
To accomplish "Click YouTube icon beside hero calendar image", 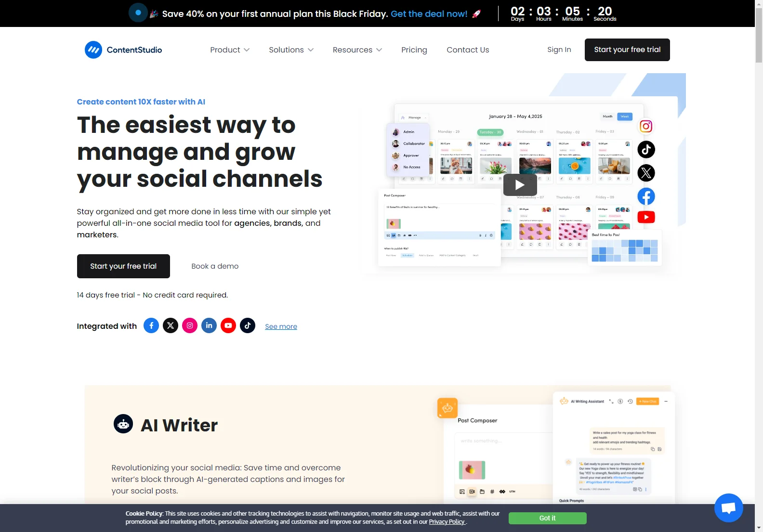I will pyautogui.click(x=646, y=217).
